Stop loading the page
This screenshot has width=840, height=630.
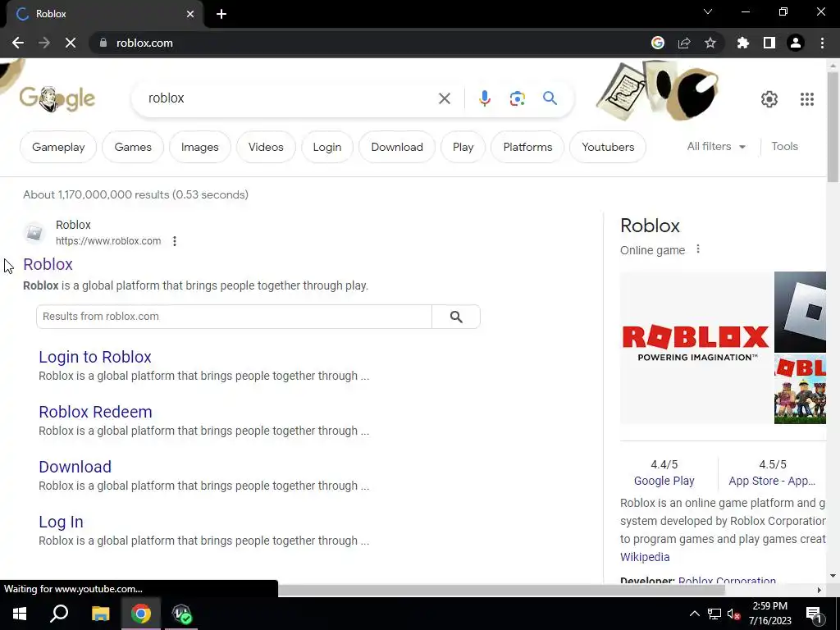71,43
